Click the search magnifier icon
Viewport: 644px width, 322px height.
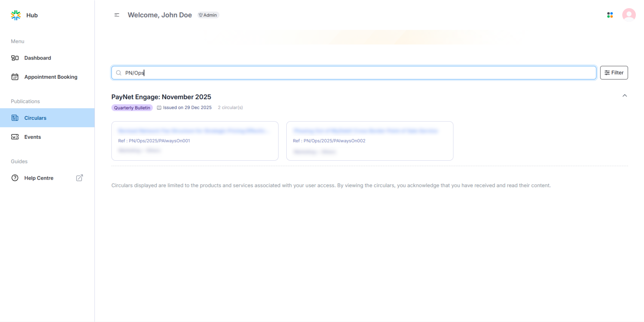(x=119, y=73)
